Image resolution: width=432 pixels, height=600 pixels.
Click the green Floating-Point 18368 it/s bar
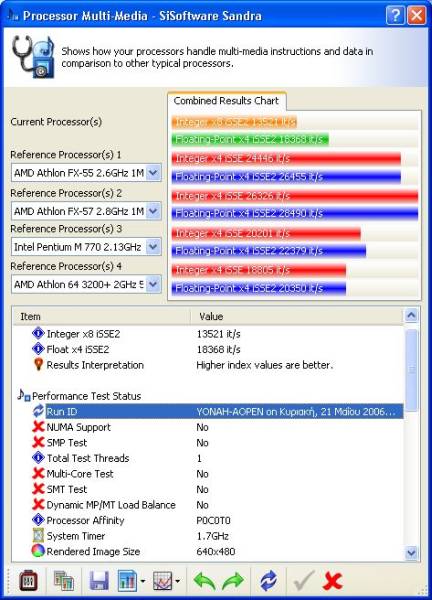(x=250, y=139)
